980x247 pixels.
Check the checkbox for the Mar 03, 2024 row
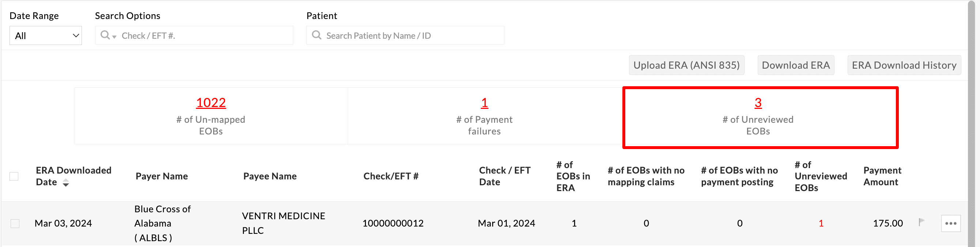tap(15, 224)
